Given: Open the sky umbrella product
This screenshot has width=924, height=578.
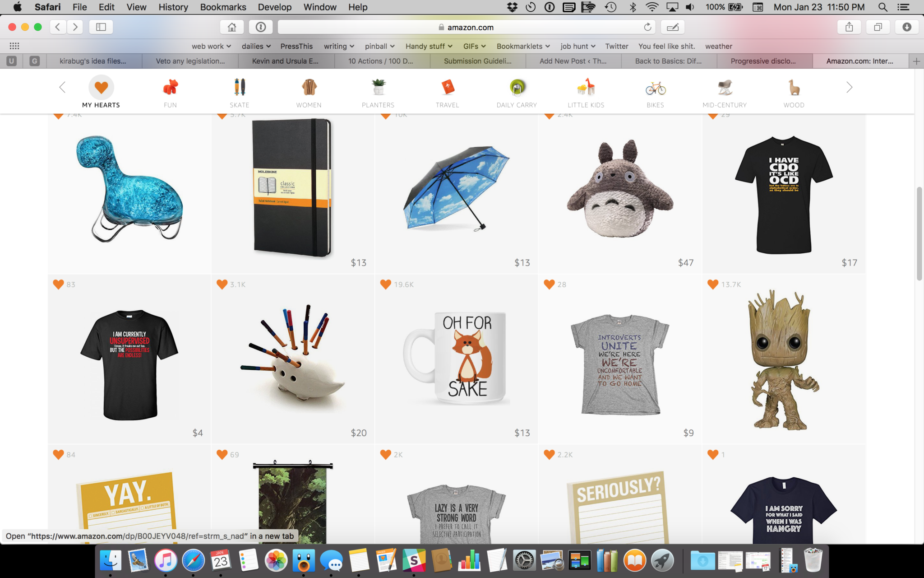Looking at the screenshot, I should coord(456,188).
